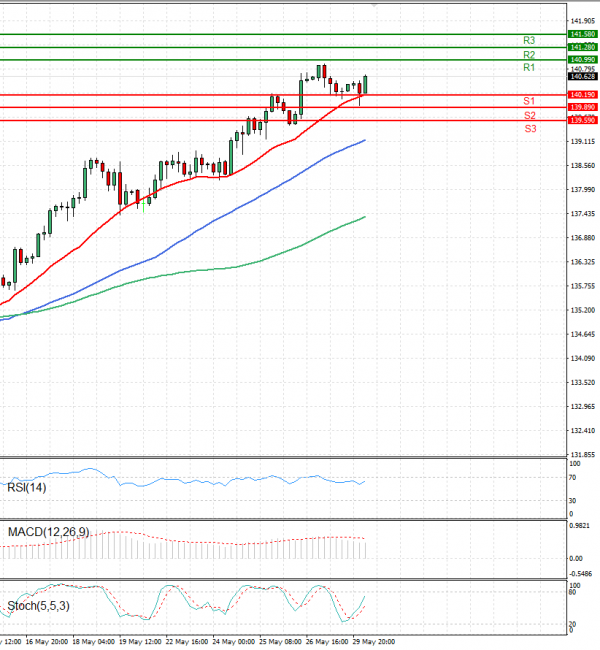Viewport: 600px width, 650px height.
Task: Select the S1 support level label
Action: click(x=529, y=102)
